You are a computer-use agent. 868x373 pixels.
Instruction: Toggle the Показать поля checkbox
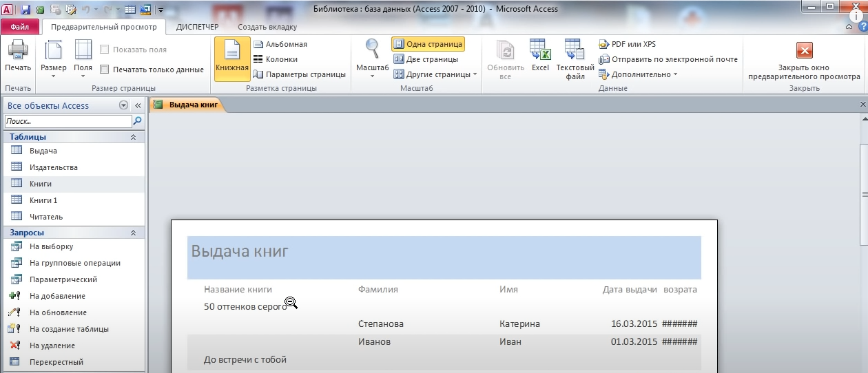coord(105,50)
